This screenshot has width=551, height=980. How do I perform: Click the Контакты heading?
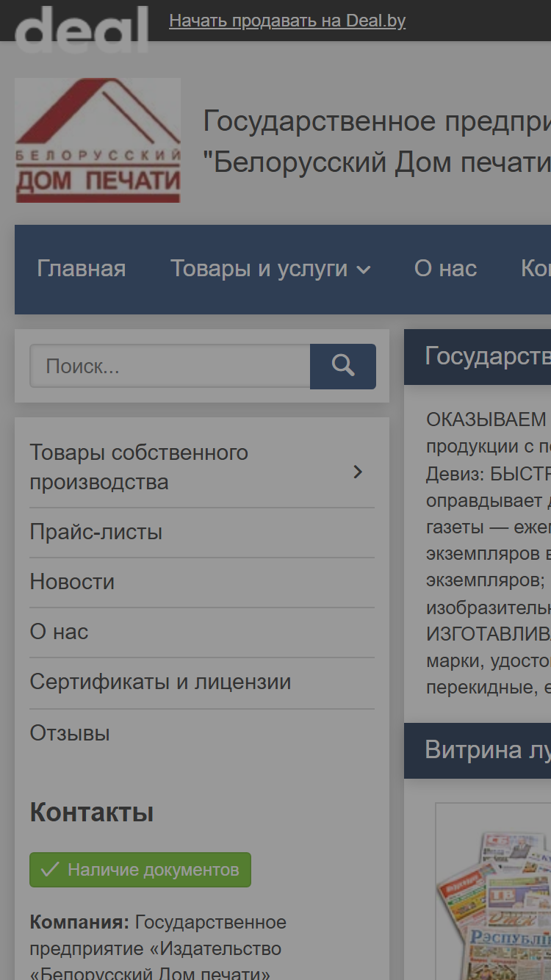91,813
